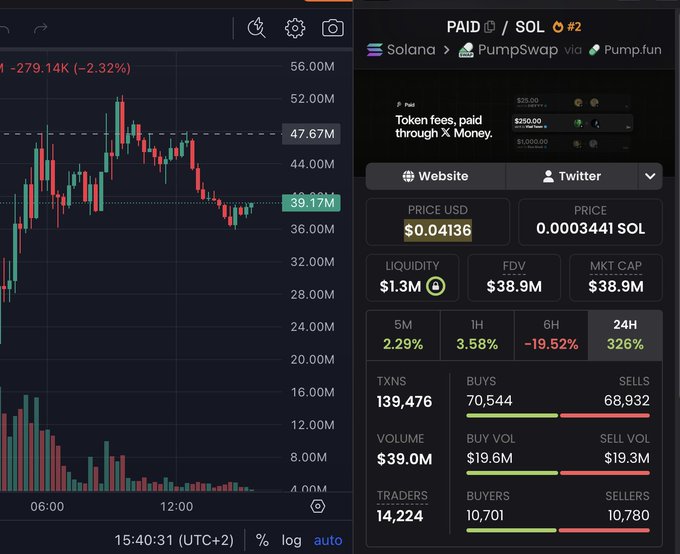Click the LIQUIDITY $1.3M value

point(400,286)
